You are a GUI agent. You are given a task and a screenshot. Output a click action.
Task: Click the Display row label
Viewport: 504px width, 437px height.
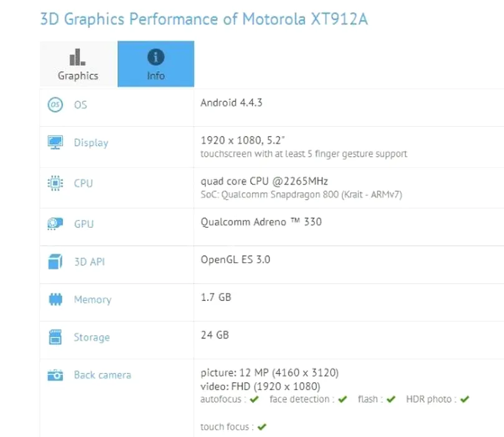tap(91, 143)
